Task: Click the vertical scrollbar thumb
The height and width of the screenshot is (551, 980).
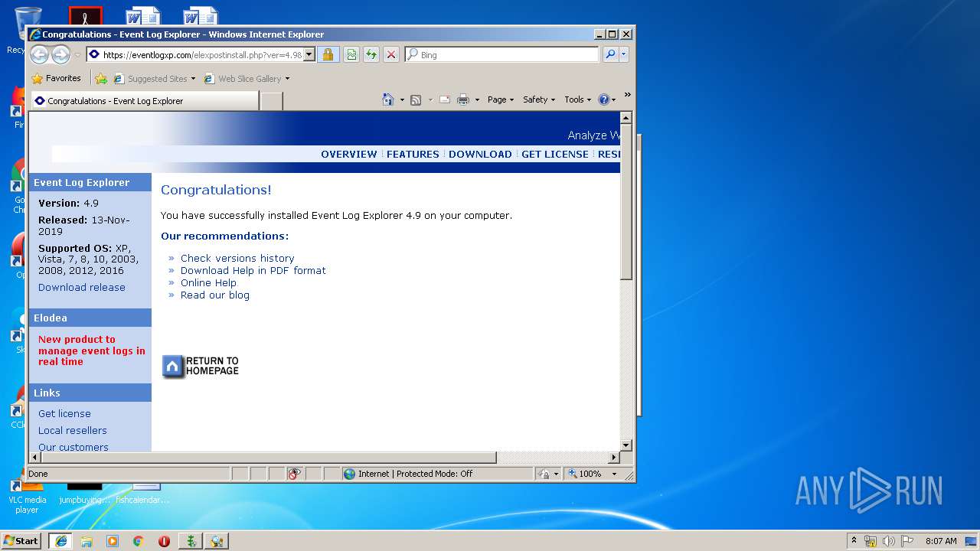Action: point(626,201)
